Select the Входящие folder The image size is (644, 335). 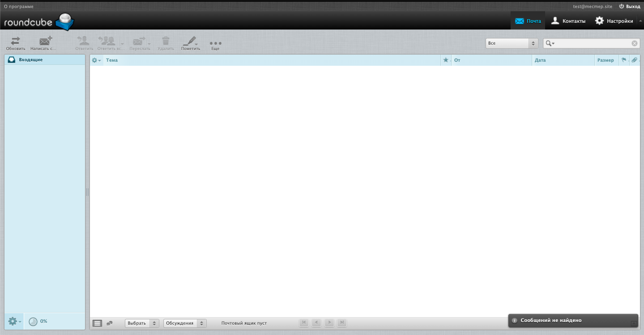coord(45,60)
